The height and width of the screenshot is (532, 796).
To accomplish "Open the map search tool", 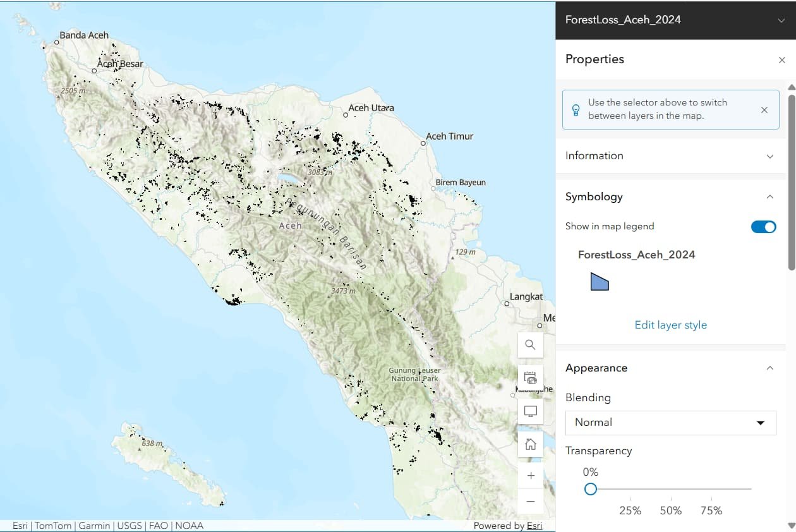I will coord(530,345).
